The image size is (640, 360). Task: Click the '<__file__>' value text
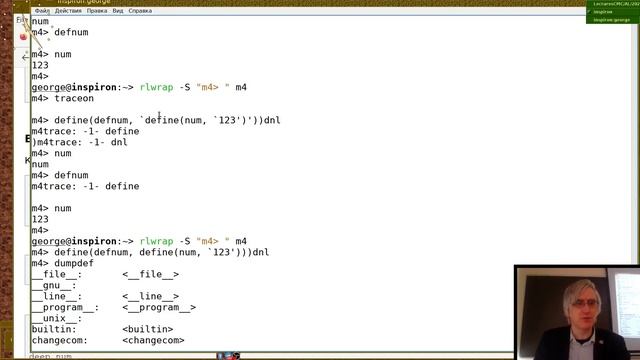point(150,274)
